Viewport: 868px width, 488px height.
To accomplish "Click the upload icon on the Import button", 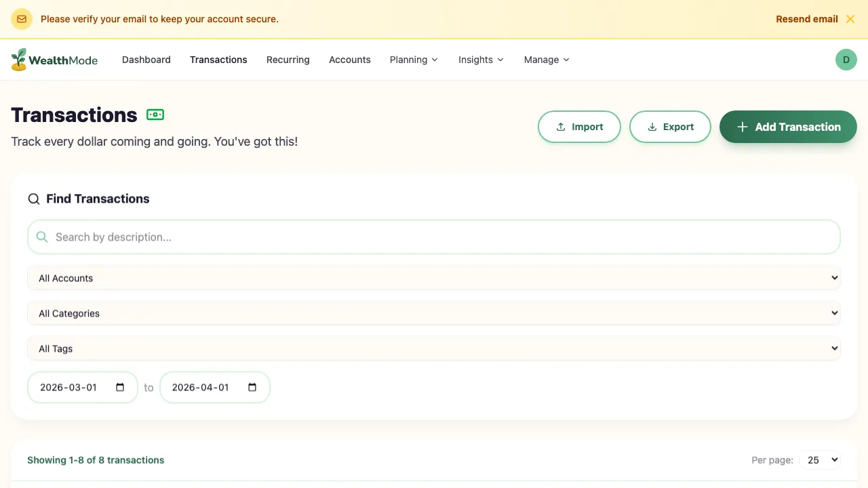I will coord(560,127).
